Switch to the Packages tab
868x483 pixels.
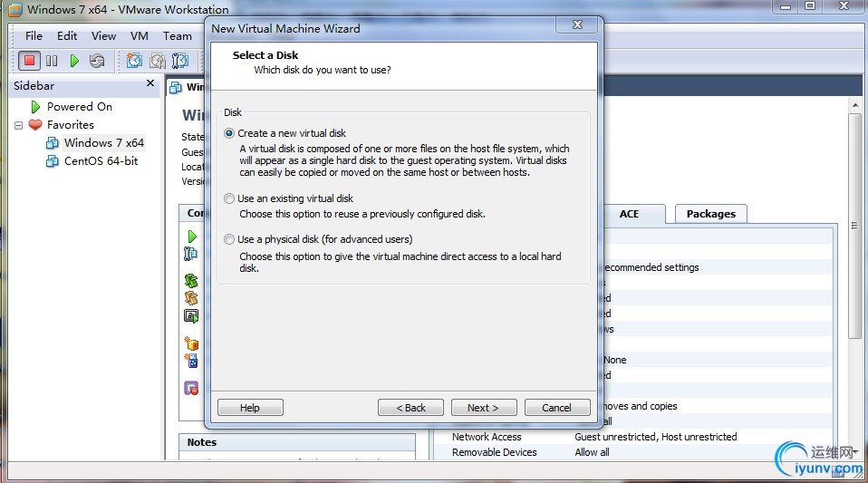click(710, 214)
